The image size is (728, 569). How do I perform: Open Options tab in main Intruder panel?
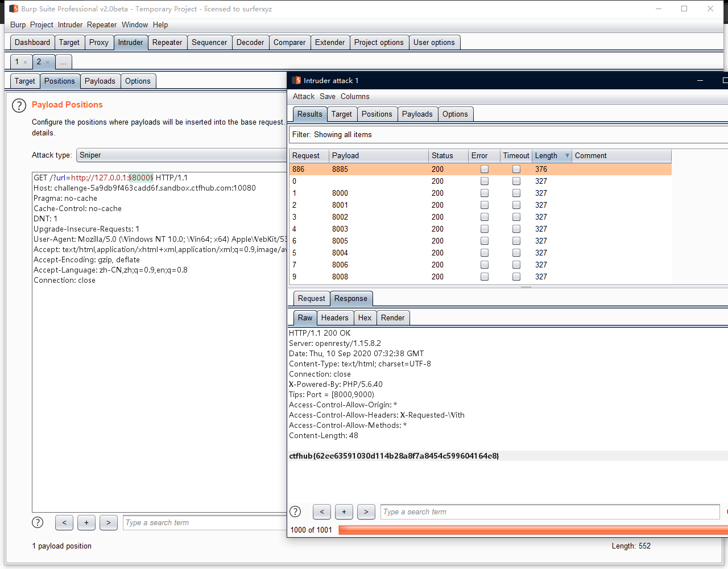138,81
